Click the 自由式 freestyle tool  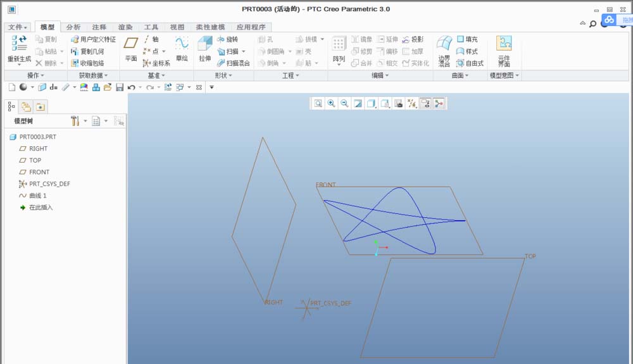pos(470,63)
